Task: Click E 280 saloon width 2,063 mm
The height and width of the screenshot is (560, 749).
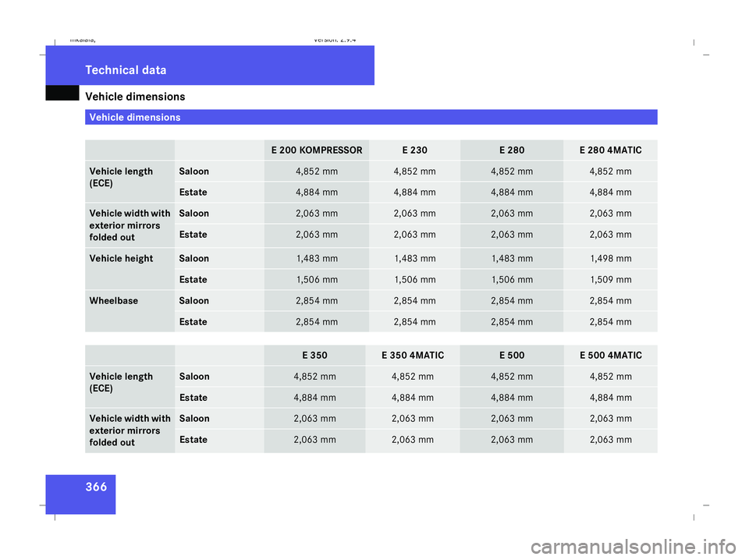Action: point(512,214)
